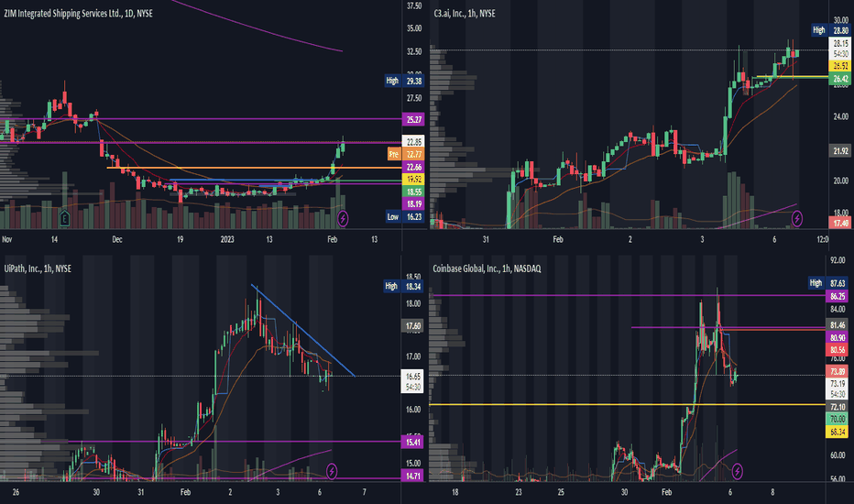Click the purple 14.71 price label on UiPath chart
This screenshot has height=504, width=854.
tap(413, 477)
